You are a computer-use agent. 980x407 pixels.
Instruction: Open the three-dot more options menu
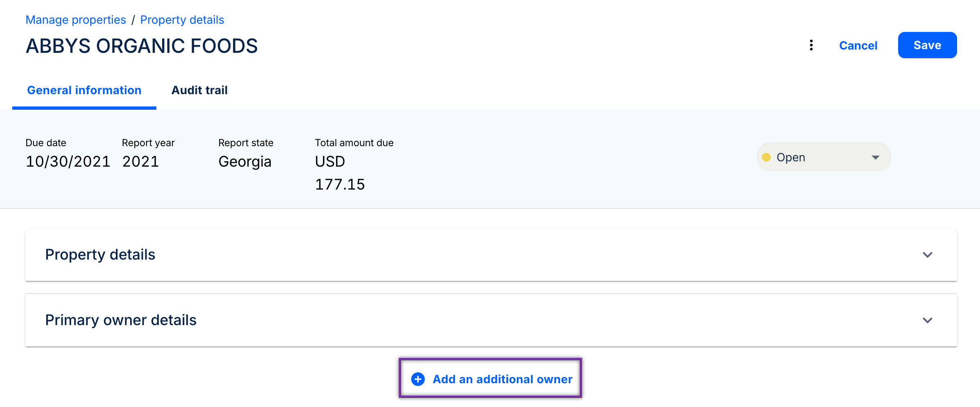pyautogui.click(x=811, y=45)
